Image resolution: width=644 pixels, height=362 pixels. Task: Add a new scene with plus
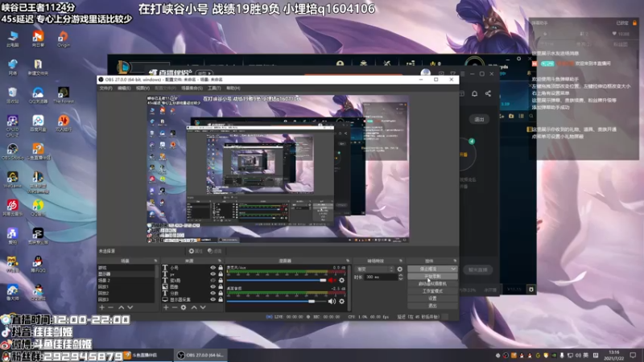(x=102, y=307)
